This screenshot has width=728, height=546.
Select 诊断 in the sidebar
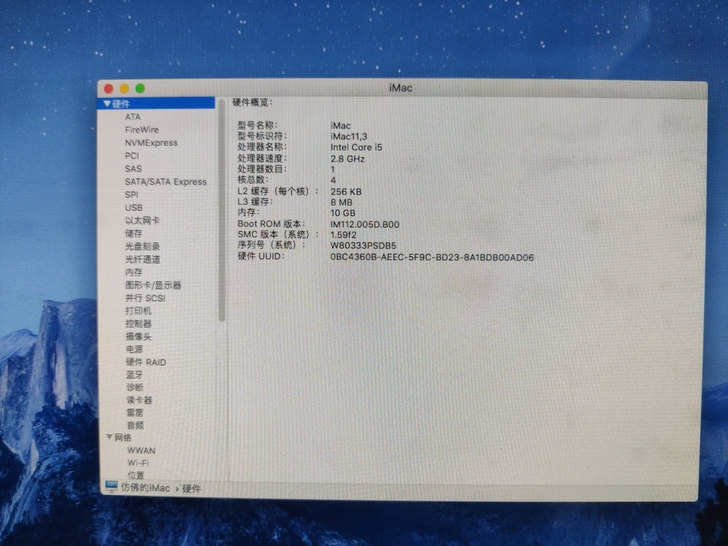point(135,387)
